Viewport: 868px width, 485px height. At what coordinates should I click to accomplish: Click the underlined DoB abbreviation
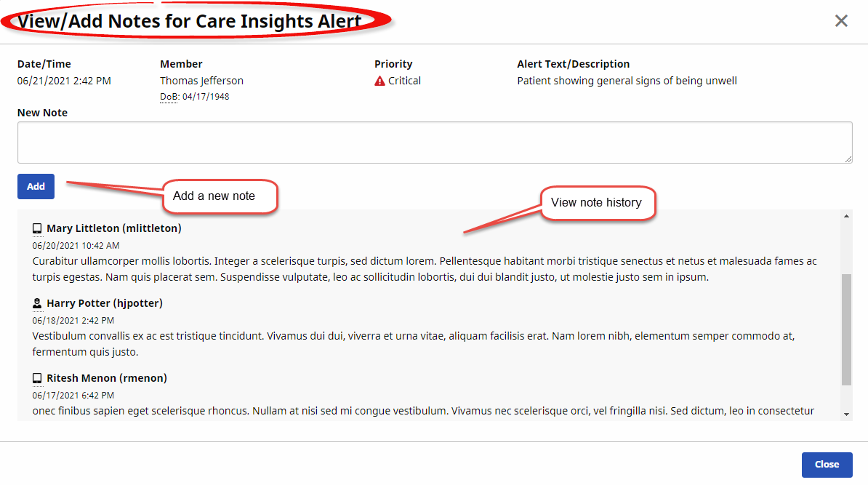(169, 97)
